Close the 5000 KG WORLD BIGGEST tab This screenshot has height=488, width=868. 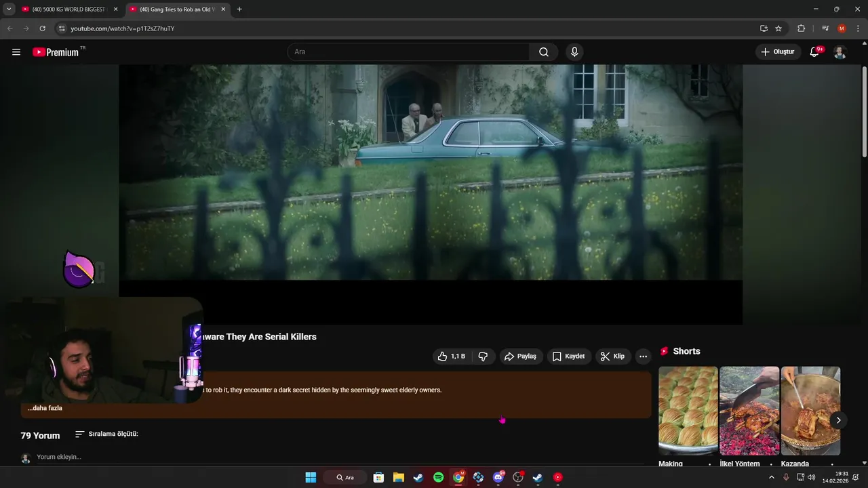(115, 9)
